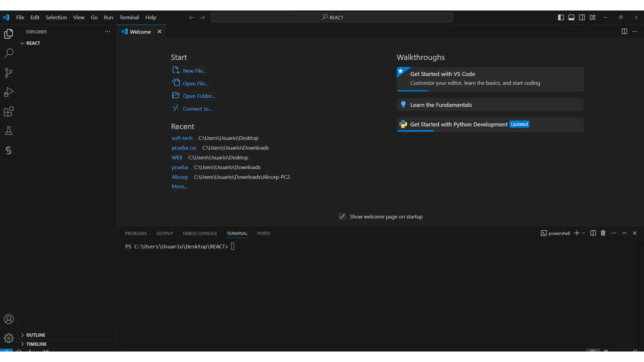Open the Explorer view in activity bar
The width and height of the screenshot is (644, 362).
click(8, 34)
